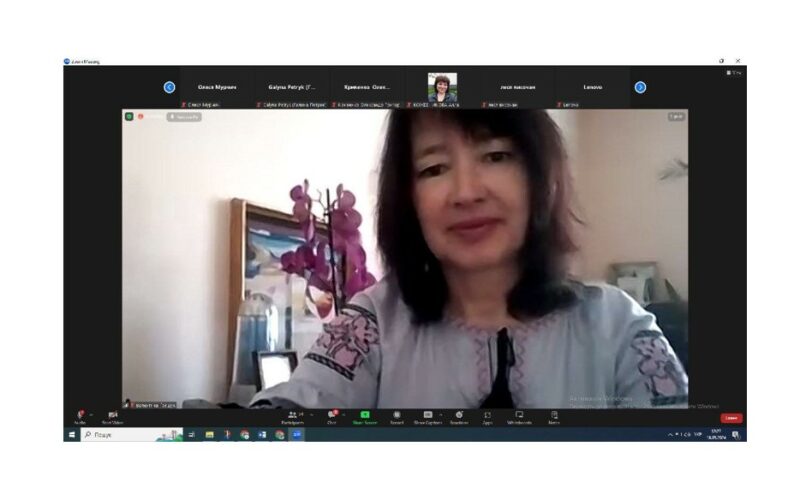Enable Show Captions
Image resolution: width=800 pixels, height=500 pixels.
pyautogui.click(x=427, y=415)
